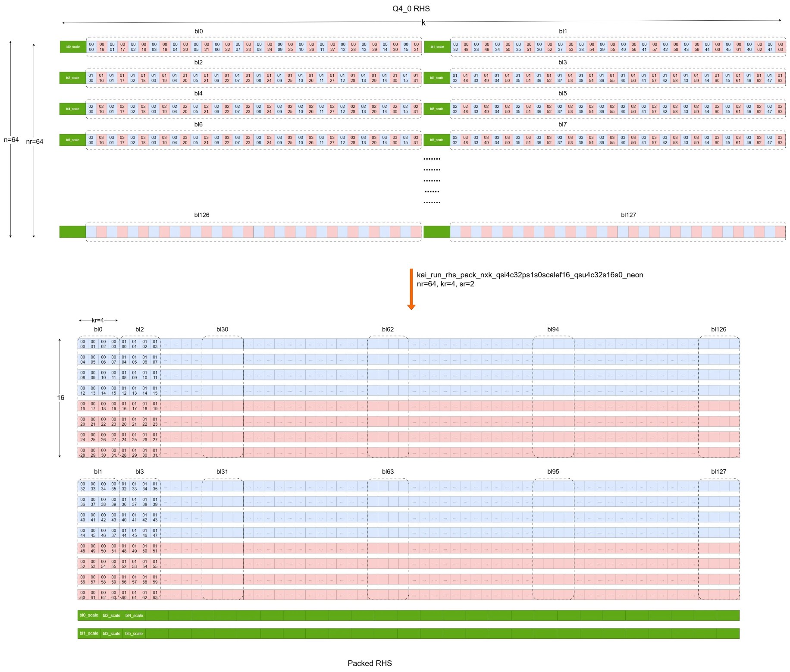The image size is (790, 672).
Task: Click the kr=4 dimension arrow
Action: [x=98, y=320]
